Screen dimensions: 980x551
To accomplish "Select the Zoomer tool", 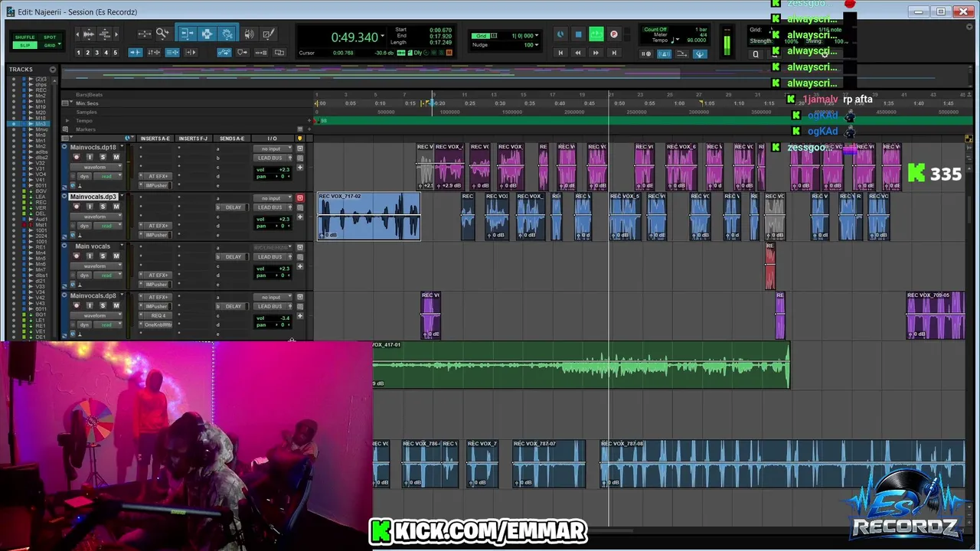I will pos(162,34).
